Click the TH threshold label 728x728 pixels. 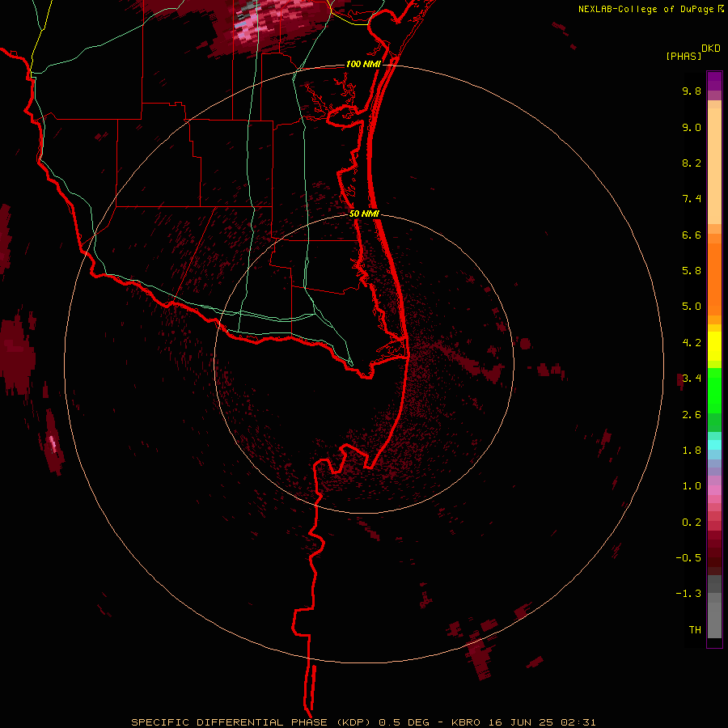click(x=695, y=630)
